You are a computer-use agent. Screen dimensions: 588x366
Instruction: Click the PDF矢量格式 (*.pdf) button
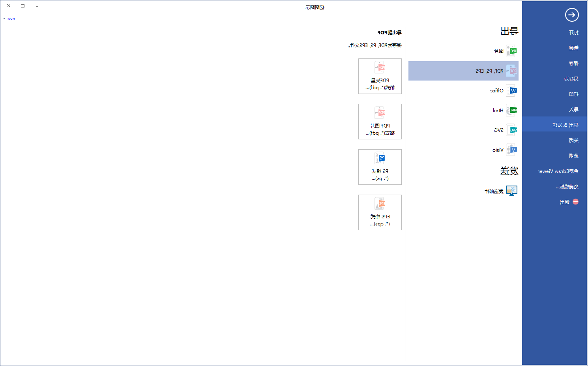click(x=380, y=76)
